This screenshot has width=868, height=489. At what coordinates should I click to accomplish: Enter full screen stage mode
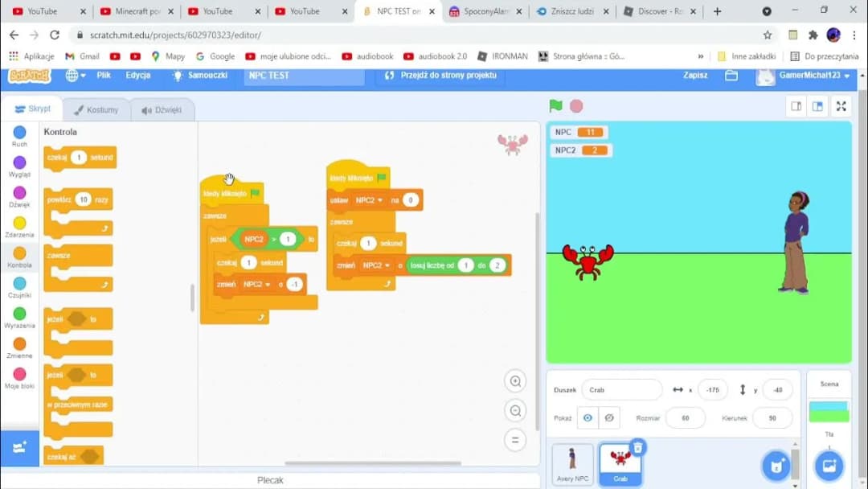841,106
